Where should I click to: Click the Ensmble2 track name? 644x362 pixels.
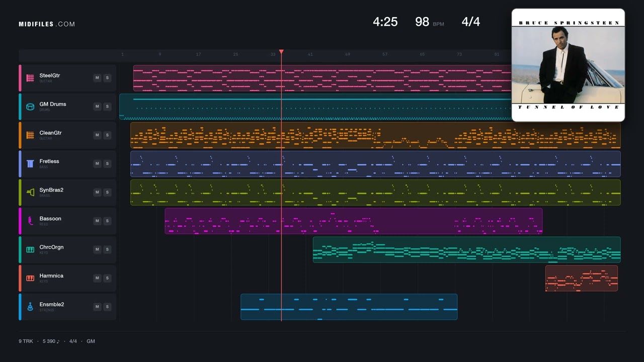pyautogui.click(x=52, y=305)
